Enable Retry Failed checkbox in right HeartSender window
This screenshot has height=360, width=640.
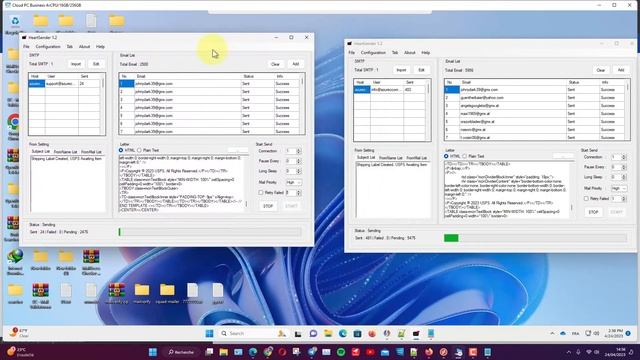[586, 198]
